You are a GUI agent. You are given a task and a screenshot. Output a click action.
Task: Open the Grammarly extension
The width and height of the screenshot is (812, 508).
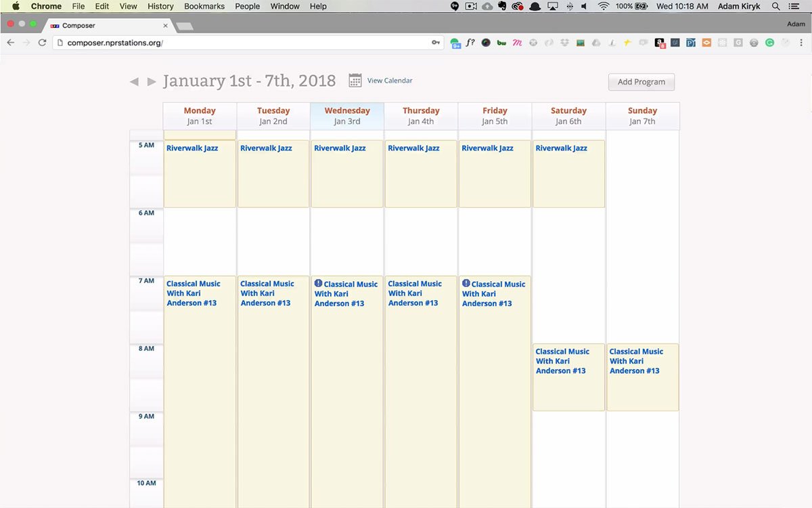click(769, 43)
